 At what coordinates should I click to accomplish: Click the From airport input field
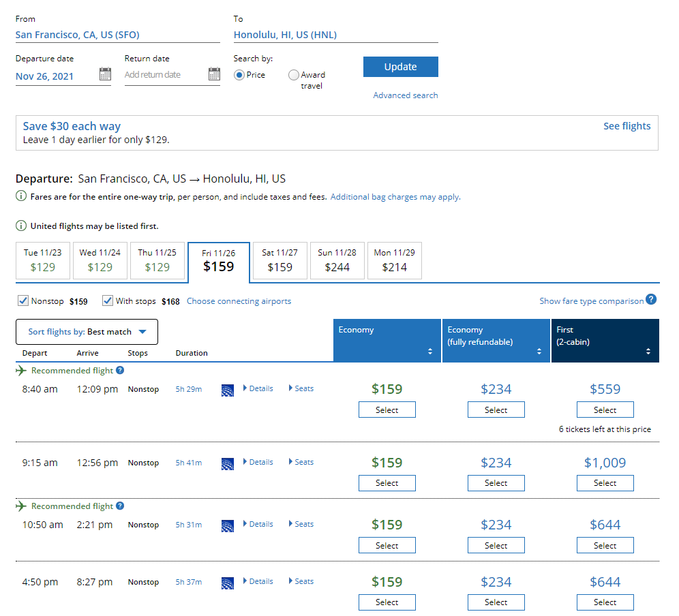tap(117, 35)
